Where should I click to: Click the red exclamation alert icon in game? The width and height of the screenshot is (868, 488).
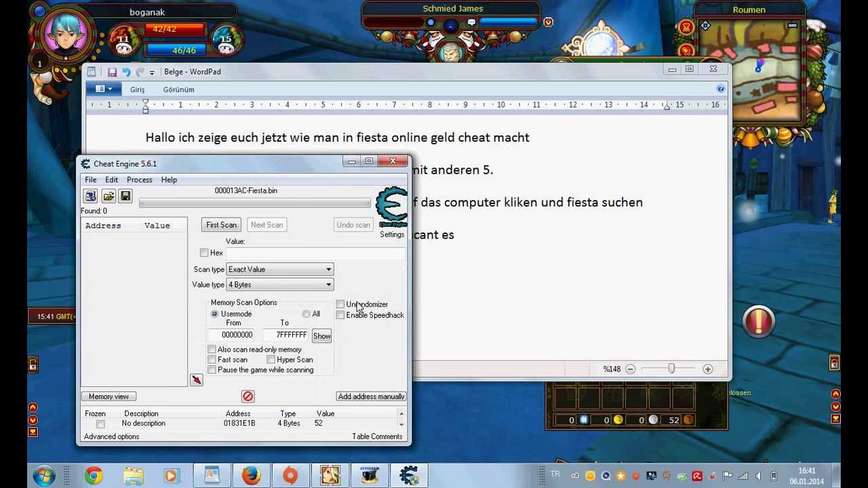[758, 321]
